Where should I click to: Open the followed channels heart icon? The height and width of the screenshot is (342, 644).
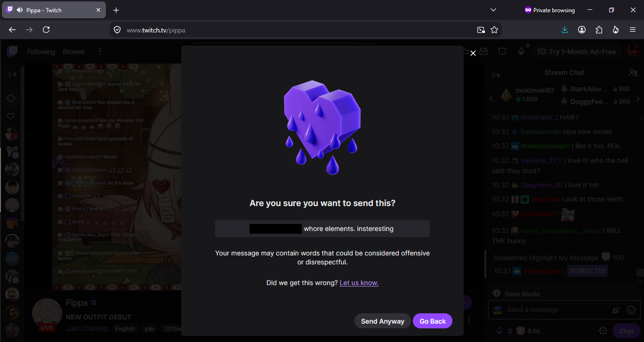click(x=11, y=116)
